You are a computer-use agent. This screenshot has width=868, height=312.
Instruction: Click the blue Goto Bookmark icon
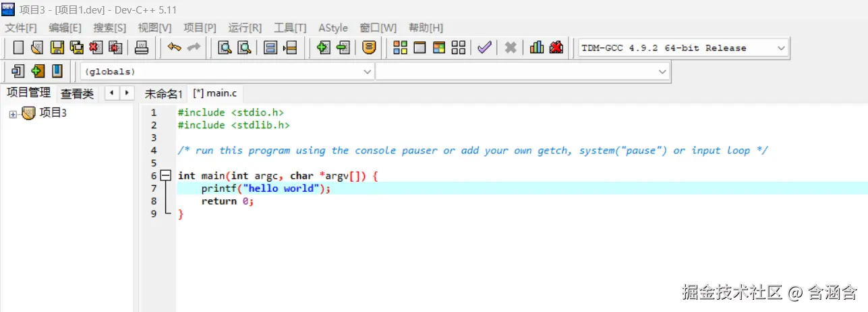(x=57, y=71)
